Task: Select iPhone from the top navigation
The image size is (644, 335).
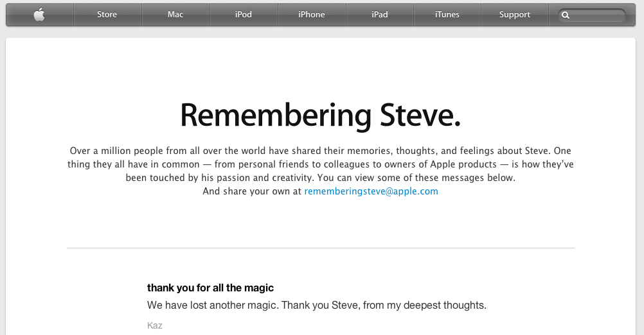Action: 312,14
